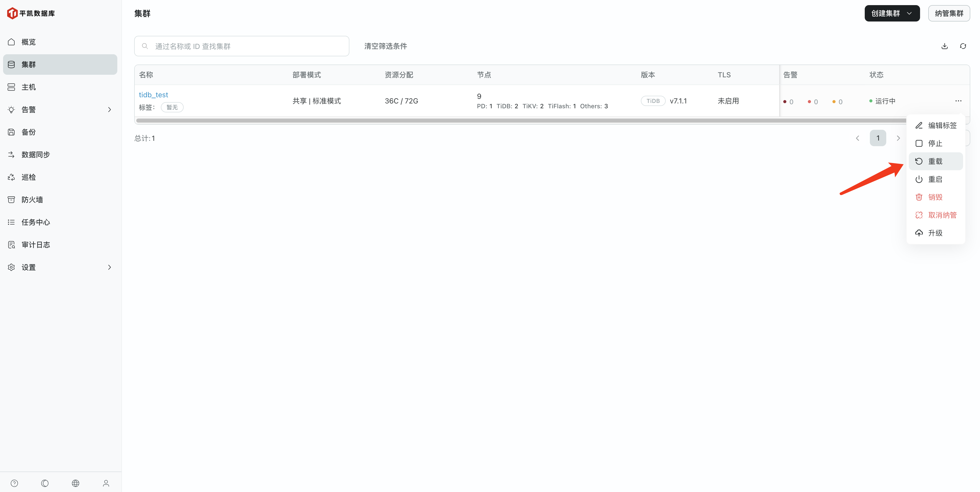
Task: Click the download icon above the cluster table
Action: [x=944, y=46]
